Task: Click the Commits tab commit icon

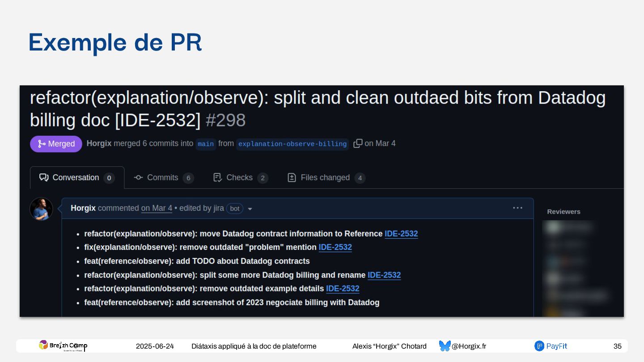Action: [x=138, y=177]
